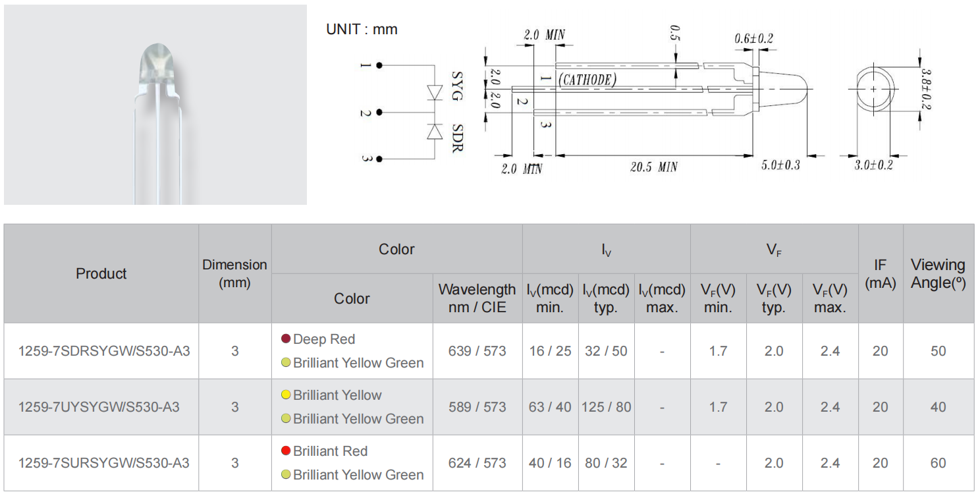The image size is (980, 496).
Task: Click the Dimension (mm) column header
Action: point(234,274)
